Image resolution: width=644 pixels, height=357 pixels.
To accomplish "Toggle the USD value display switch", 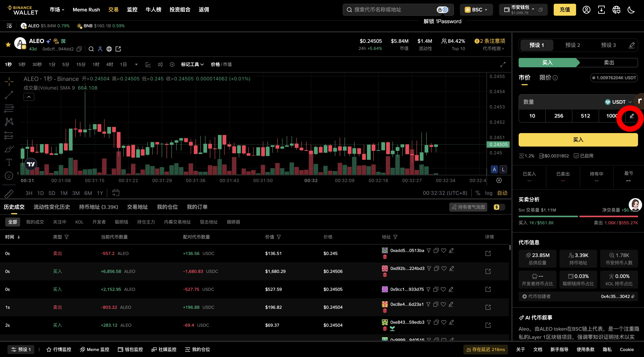I will coord(499,207).
